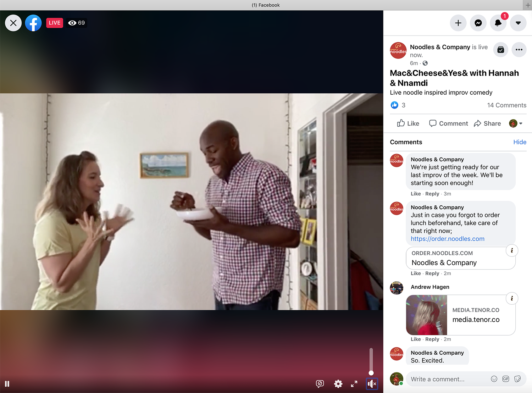Screen dimensions: 532x393
Task: View who reacted with the like icon
Action: pos(394,105)
